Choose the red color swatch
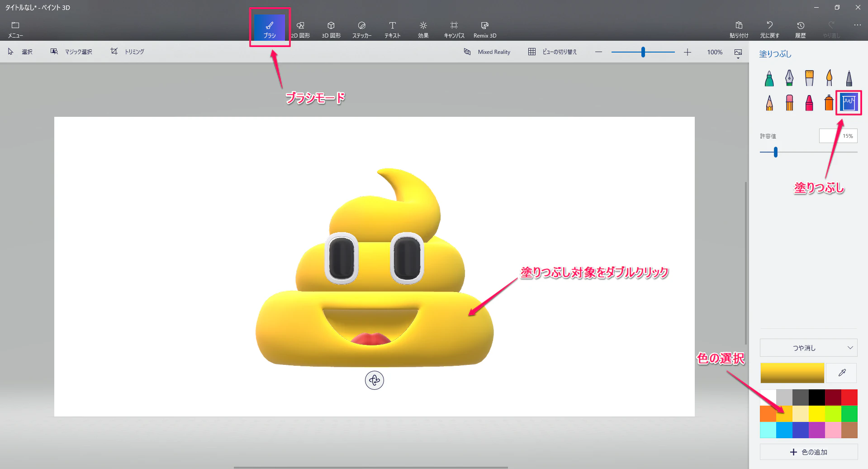Image resolution: width=868 pixels, height=469 pixels. point(849,397)
